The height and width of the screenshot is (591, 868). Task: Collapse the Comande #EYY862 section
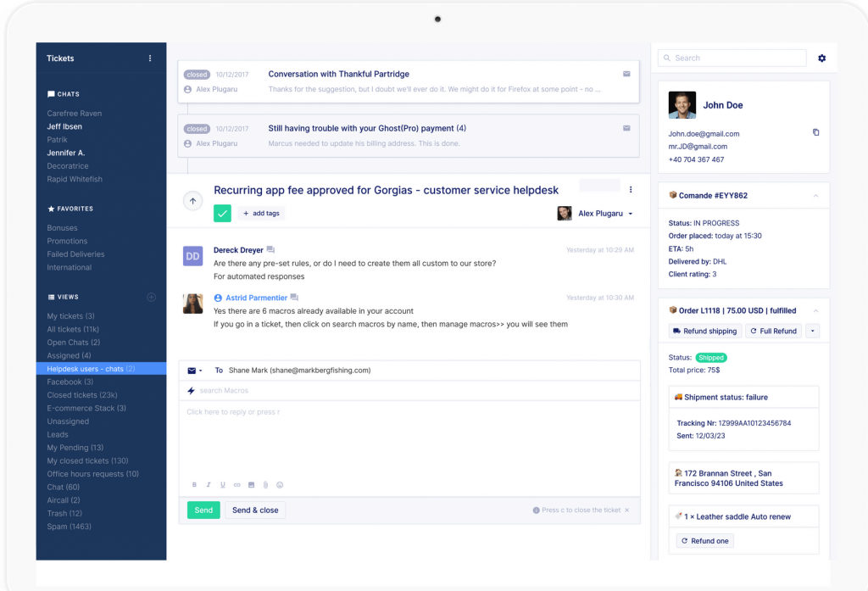[x=815, y=196]
